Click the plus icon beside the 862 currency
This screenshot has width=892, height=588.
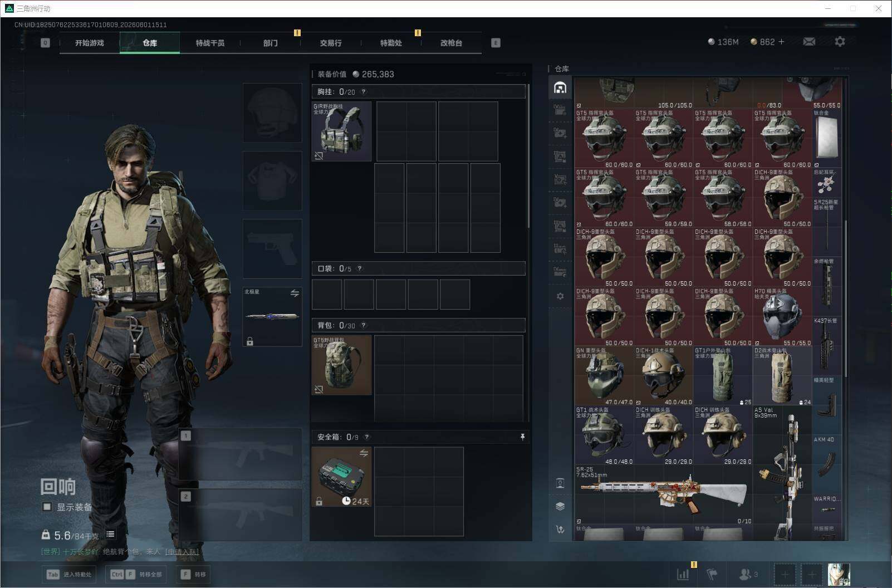pyautogui.click(x=781, y=42)
